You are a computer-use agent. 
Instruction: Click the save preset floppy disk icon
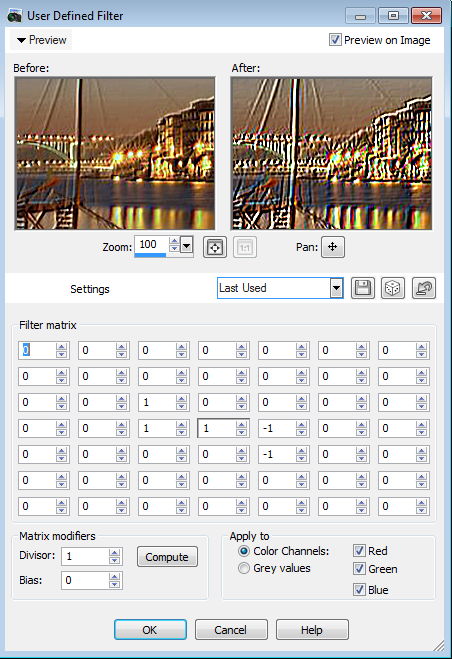[362, 288]
